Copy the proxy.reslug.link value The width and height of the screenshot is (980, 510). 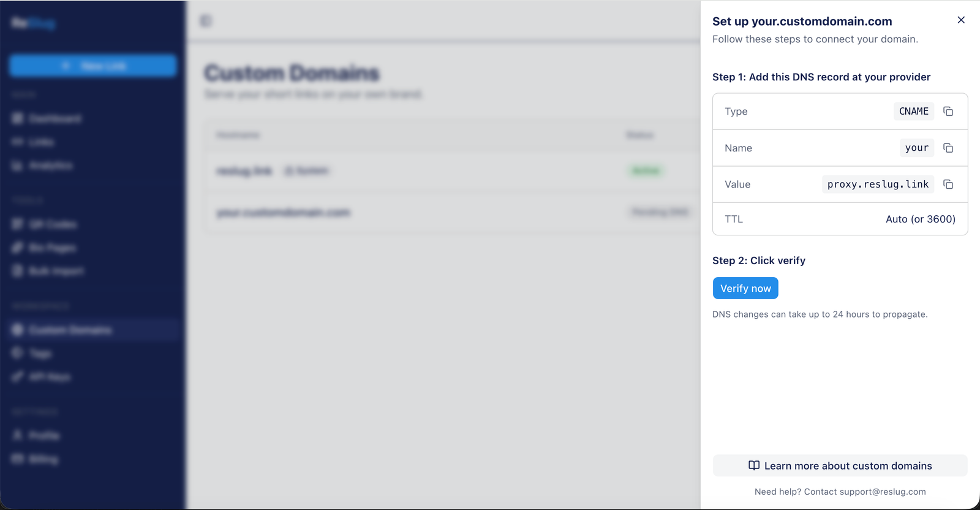click(948, 184)
